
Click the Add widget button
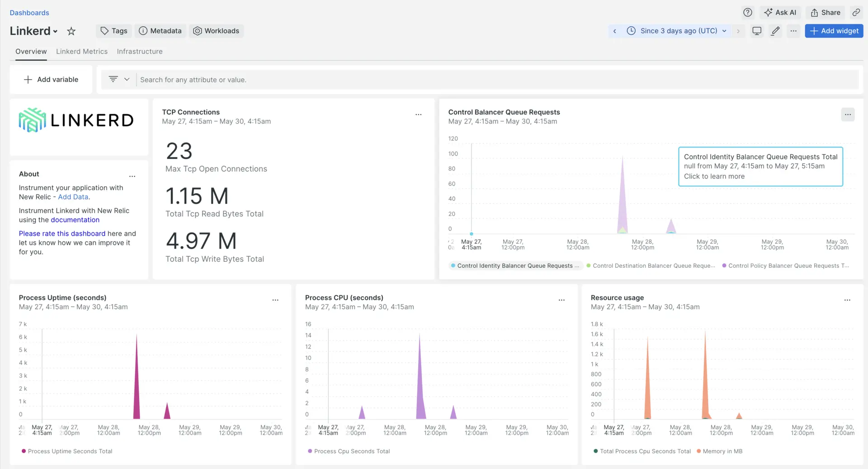pos(834,31)
